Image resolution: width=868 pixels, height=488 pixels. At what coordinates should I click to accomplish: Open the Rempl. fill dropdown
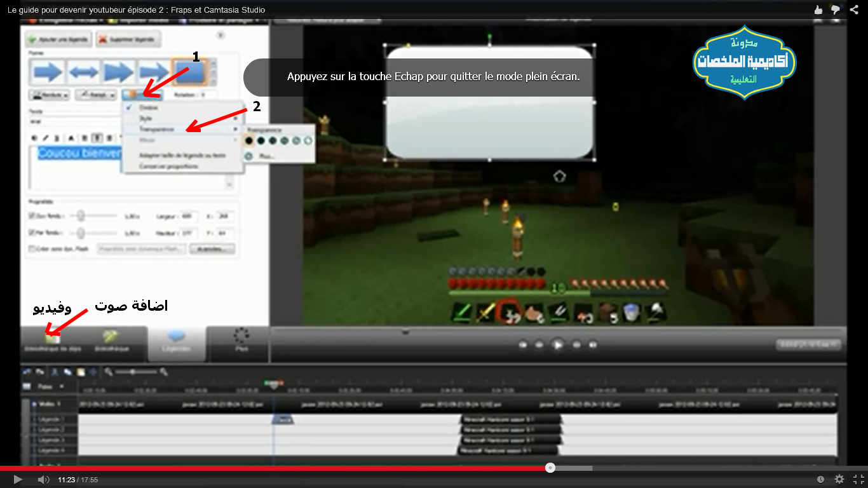click(x=95, y=95)
